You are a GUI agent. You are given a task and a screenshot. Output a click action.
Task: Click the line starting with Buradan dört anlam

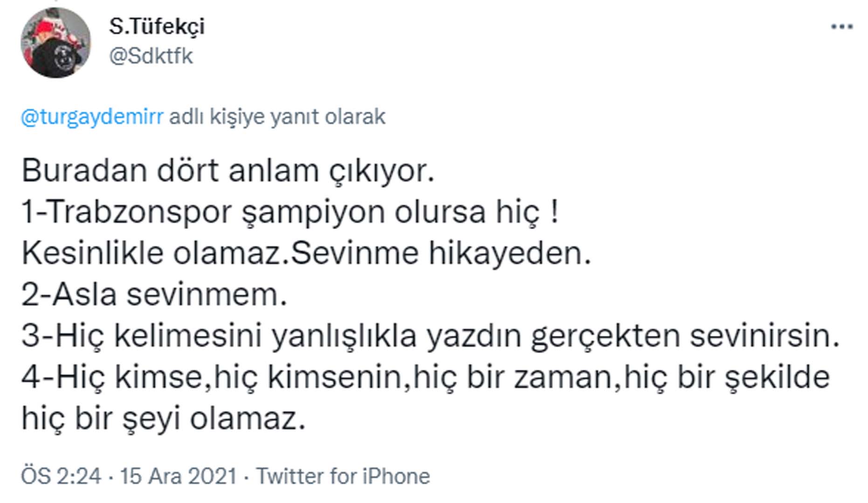click(228, 173)
